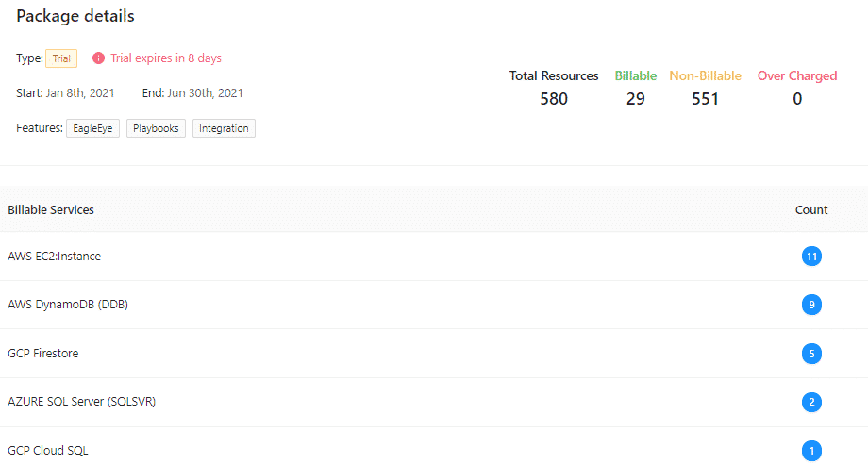868x464 pixels.
Task: Click the blue count badge showing 11
Action: coord(811,257)
